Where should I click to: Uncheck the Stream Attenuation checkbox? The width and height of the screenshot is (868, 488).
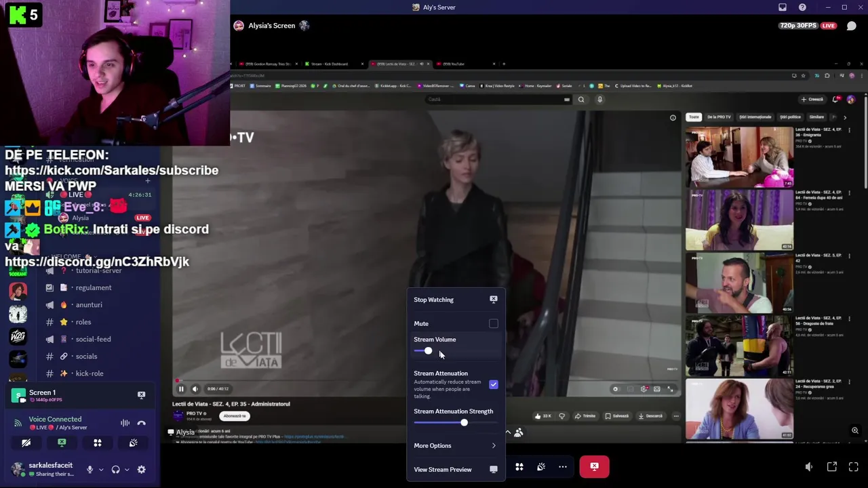click(493, 385)
